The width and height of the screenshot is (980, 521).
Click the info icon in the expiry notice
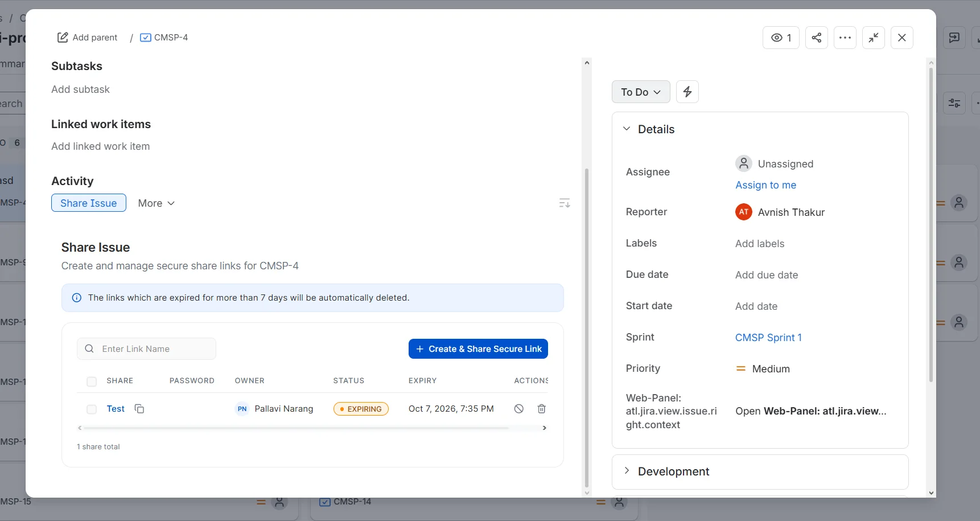coord(77,298)
